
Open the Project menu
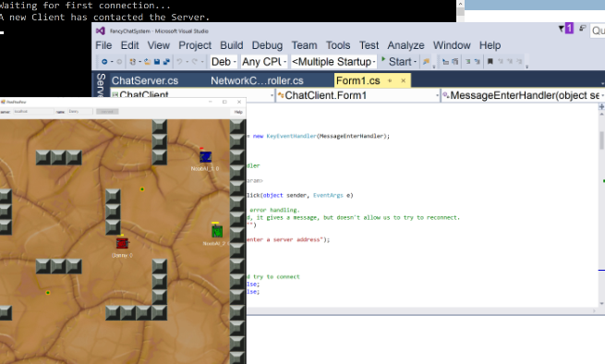pos(195,45)
